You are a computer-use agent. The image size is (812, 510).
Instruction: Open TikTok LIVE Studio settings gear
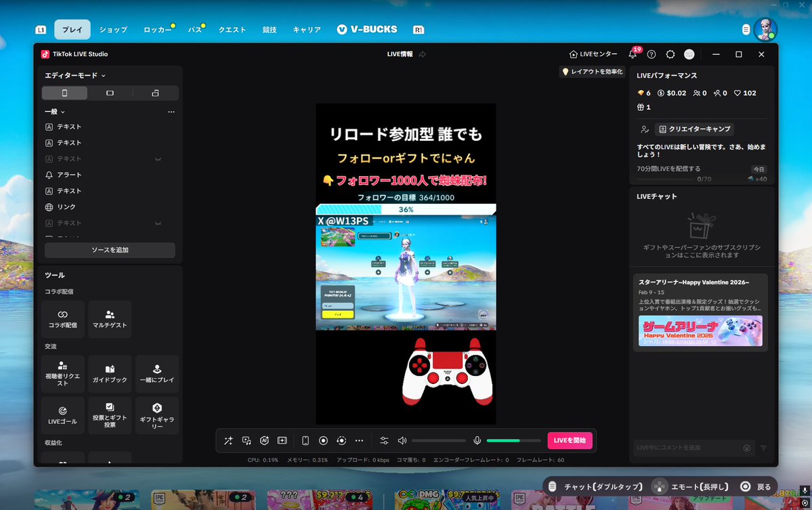[670, 54]
